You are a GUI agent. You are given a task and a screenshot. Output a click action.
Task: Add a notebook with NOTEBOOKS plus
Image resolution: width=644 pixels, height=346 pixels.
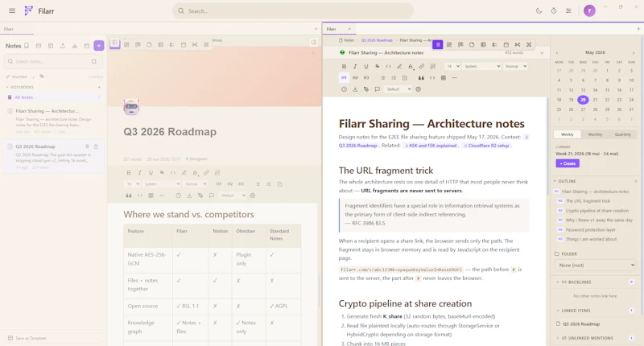coord(99,87)
